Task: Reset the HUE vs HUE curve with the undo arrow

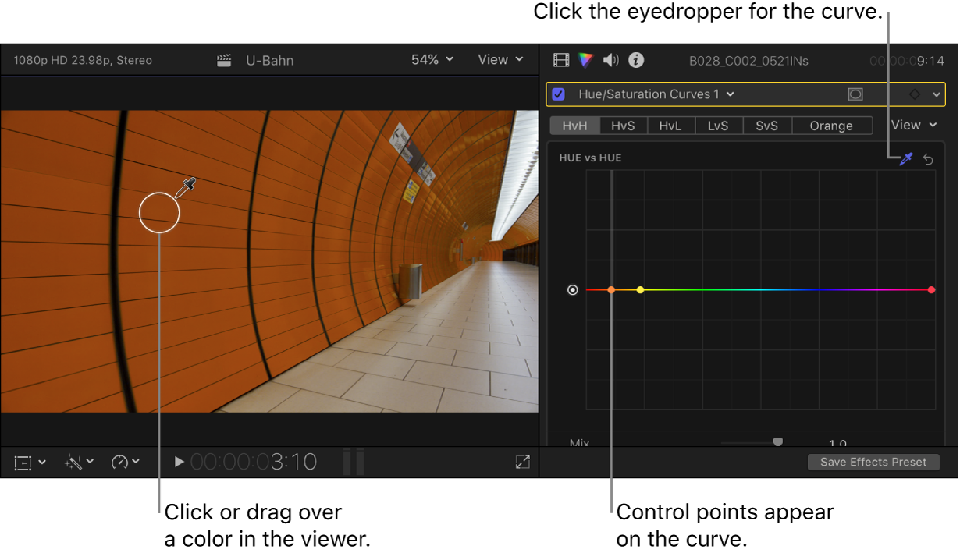Action: pos(928,159)
